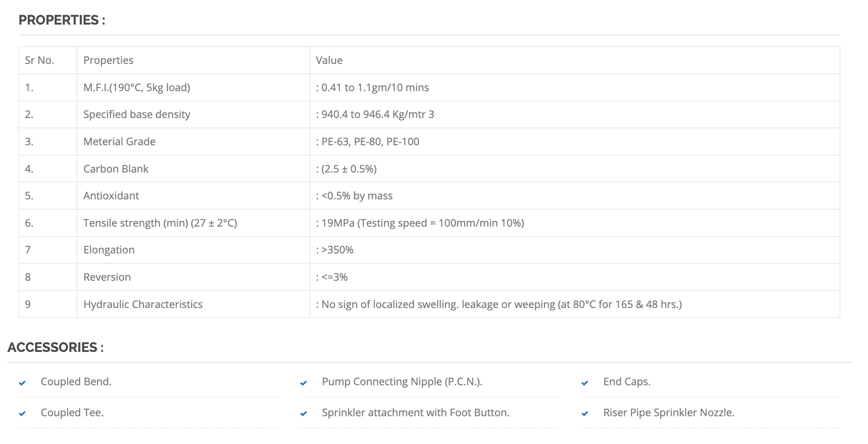Click the Specified base density cell

pyautogui.click(x=137, y=114)
